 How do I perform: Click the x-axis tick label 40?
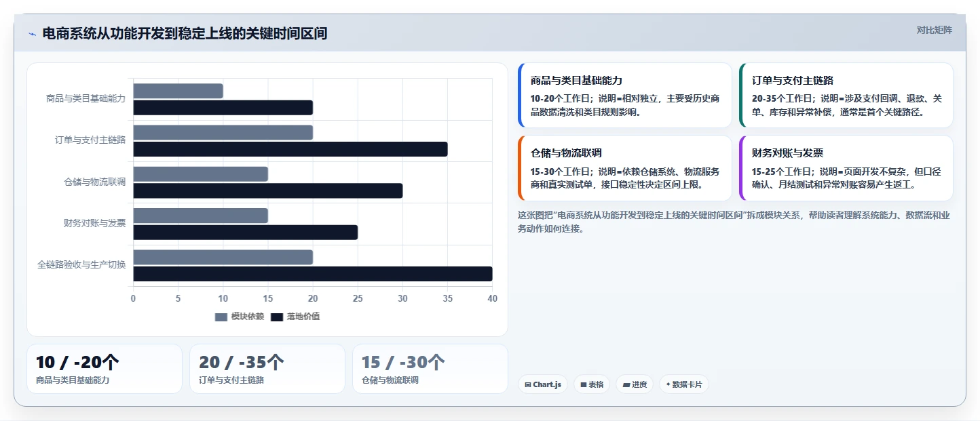tap(492, 298)
